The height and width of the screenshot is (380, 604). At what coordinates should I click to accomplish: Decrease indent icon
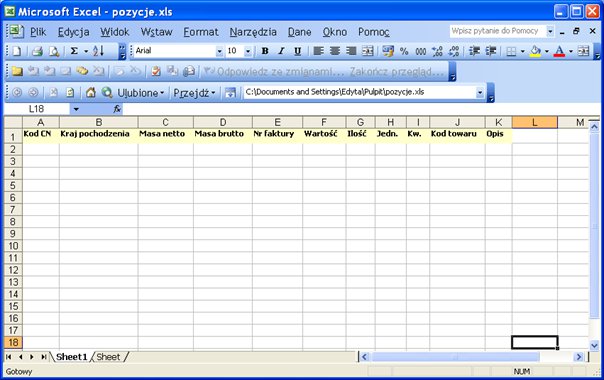point(474,51)
